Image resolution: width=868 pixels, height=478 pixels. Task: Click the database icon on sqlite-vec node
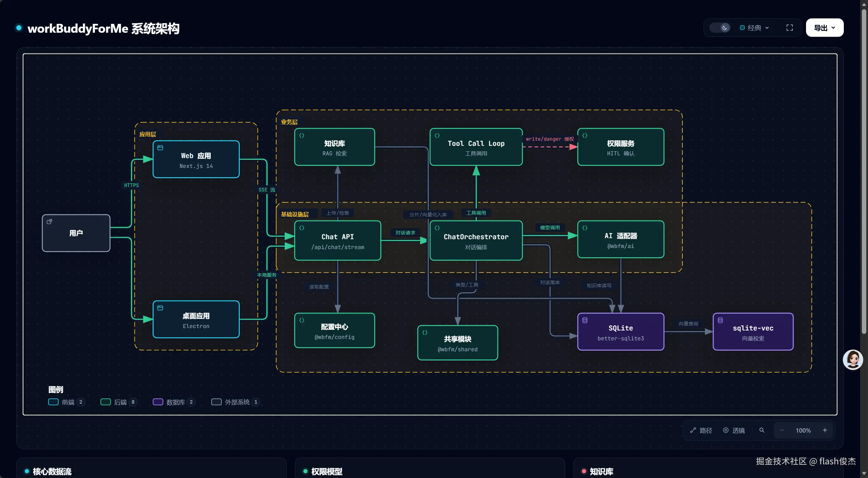720,320
